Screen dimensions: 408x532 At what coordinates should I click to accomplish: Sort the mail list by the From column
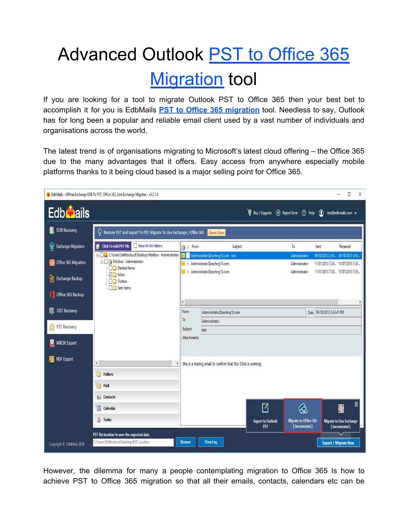[x=211, y=247]
